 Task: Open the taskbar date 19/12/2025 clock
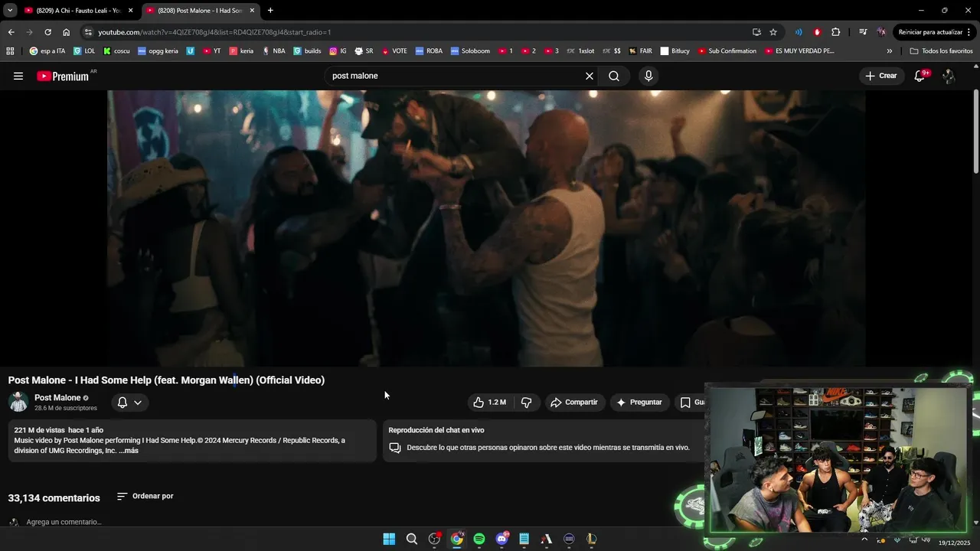point(954,542)
